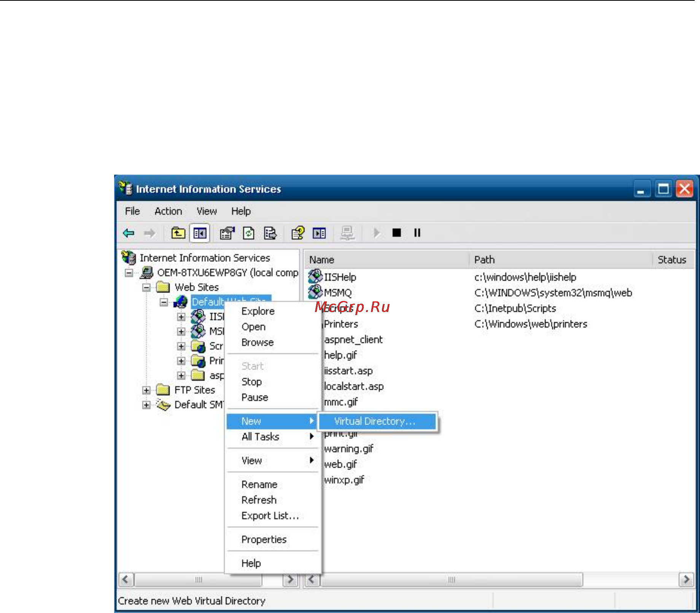Click the Refresh toolbar icon
The width and height of the screenshot is (700, 613).
(x=249, y=233)
